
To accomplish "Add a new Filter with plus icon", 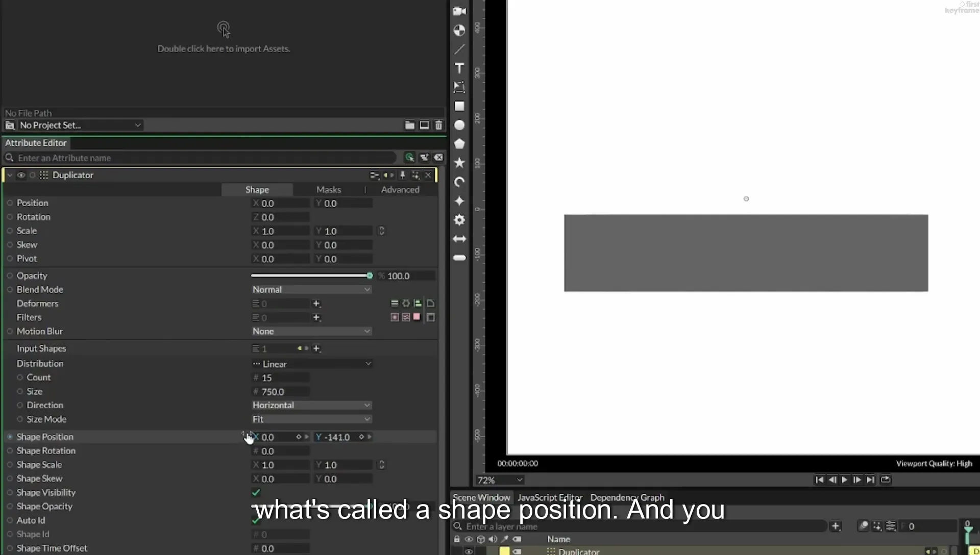I will pos(316,317).
